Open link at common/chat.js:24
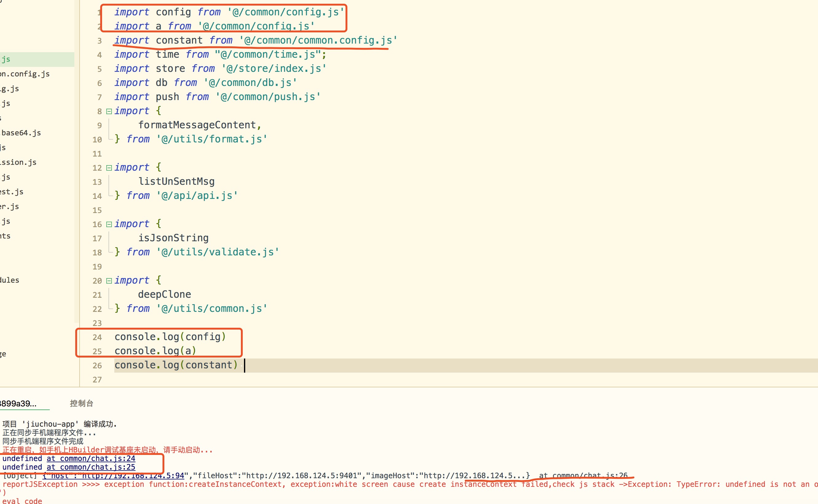Screen dimensions: 818x504 (91, 458)
